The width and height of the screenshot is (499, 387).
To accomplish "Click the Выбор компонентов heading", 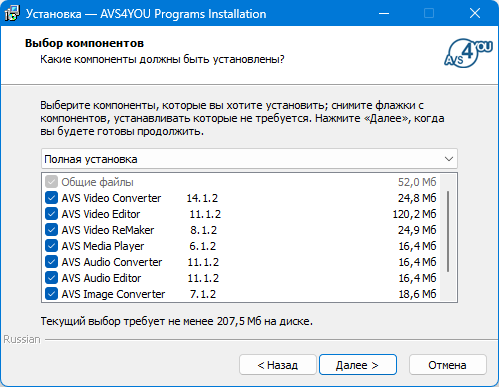I will (x=84, y=43).
